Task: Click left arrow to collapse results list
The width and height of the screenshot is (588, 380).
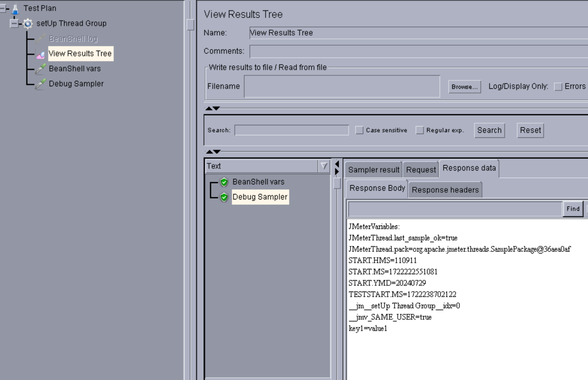Action: click(x=337, y=164)
